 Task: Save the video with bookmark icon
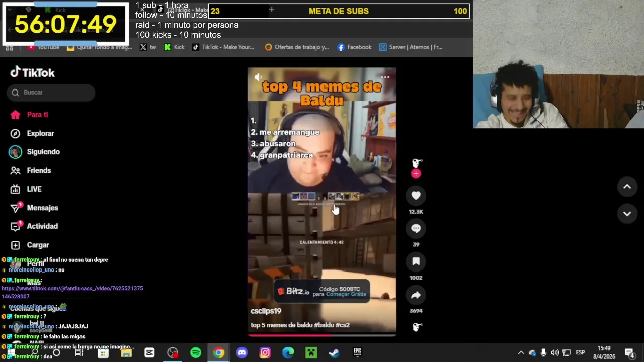point(416,261)
